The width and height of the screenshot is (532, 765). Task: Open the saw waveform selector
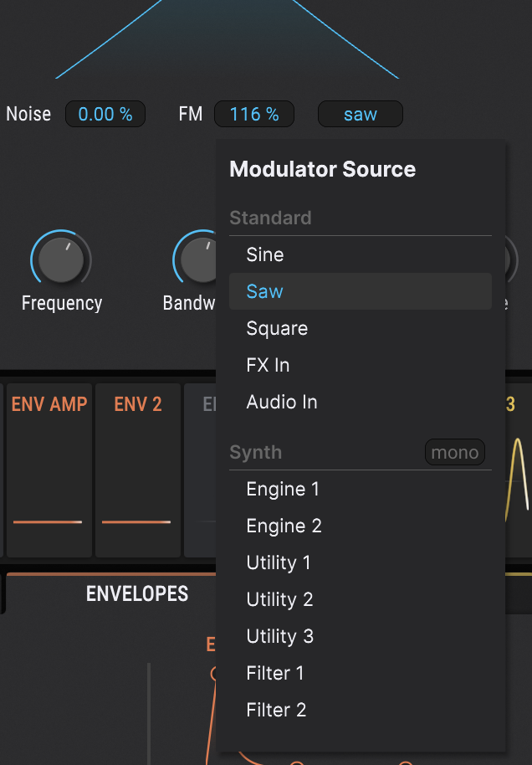(360, 114)
